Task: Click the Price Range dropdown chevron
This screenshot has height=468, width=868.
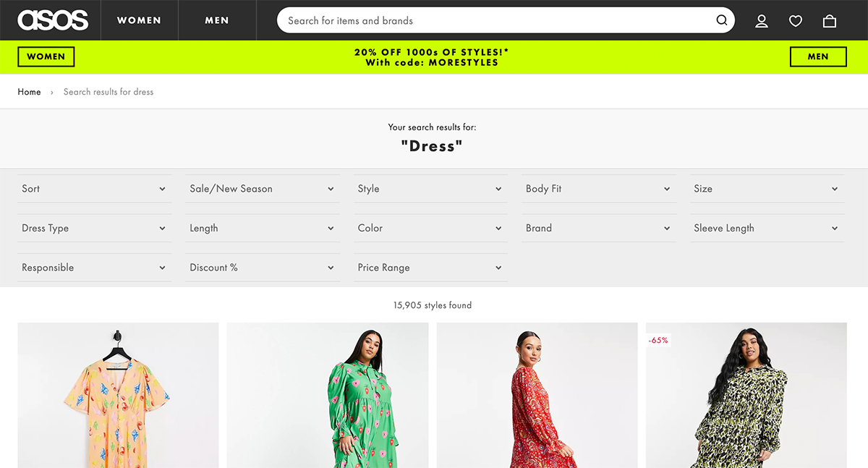Action: [x=499, y=267]
